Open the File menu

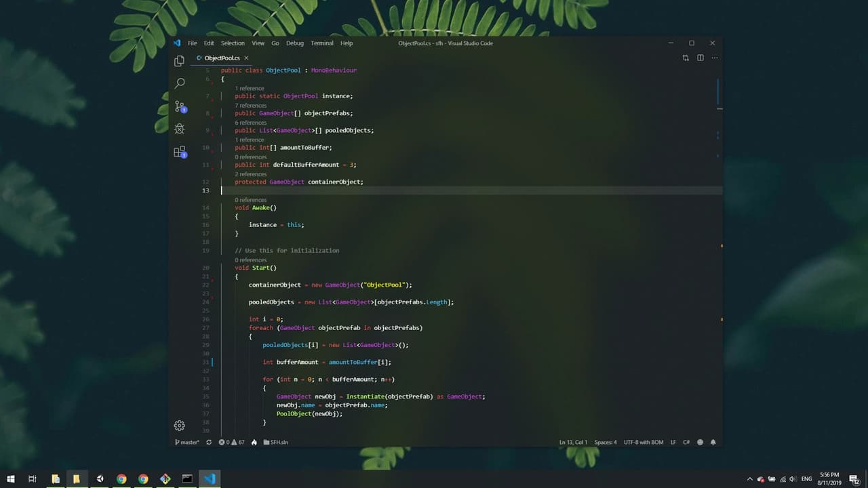point(193,43)
